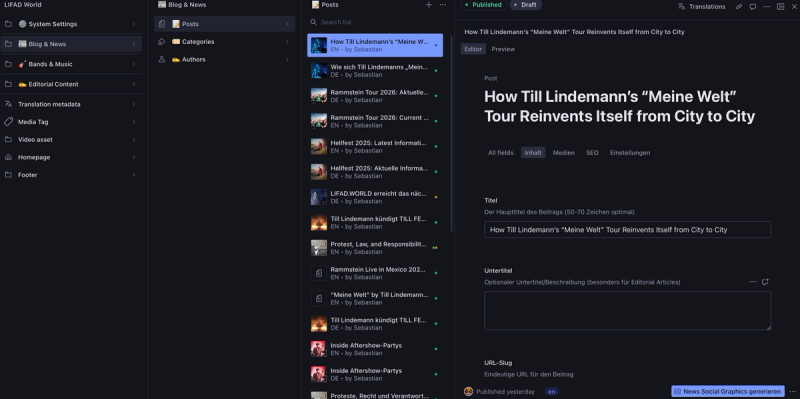This screenshot has height=399, width=800.
Task: Click Media Tag tag icon
Action: click(8, 122)
